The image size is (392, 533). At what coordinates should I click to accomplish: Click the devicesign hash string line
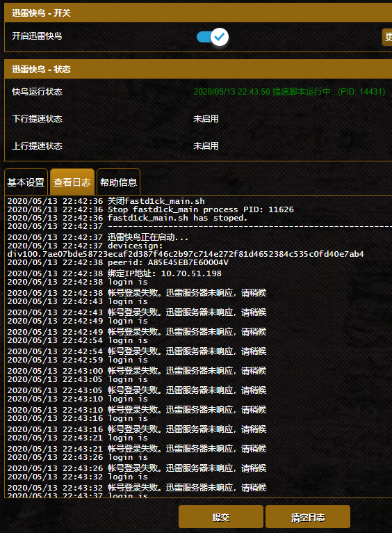[186, 254]
